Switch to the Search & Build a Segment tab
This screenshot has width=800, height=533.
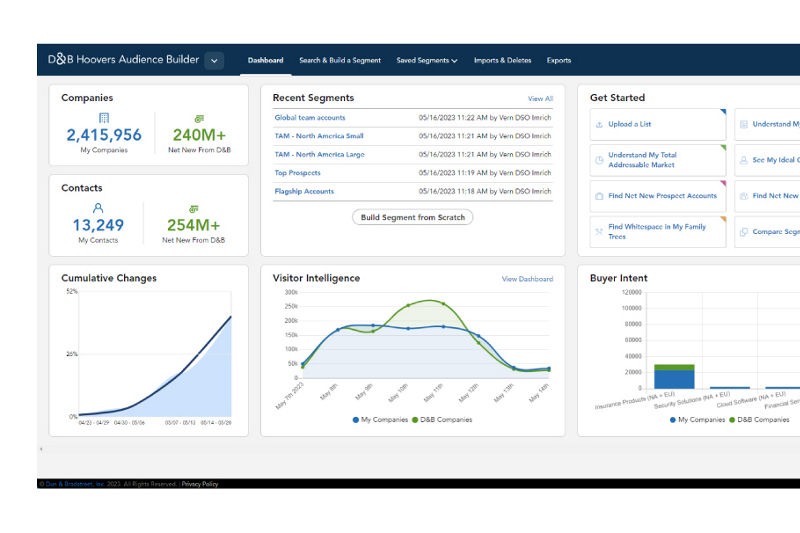(339, 60)
